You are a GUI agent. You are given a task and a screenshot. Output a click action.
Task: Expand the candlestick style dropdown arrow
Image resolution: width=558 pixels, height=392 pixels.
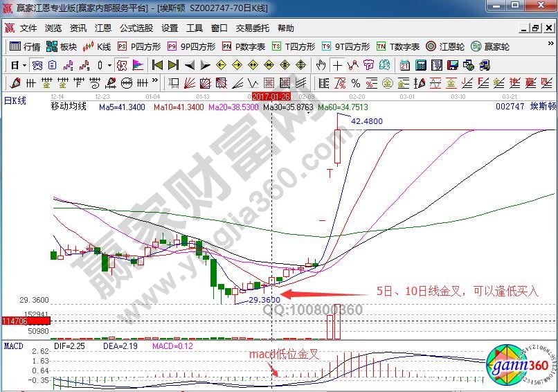click(110, 65)
